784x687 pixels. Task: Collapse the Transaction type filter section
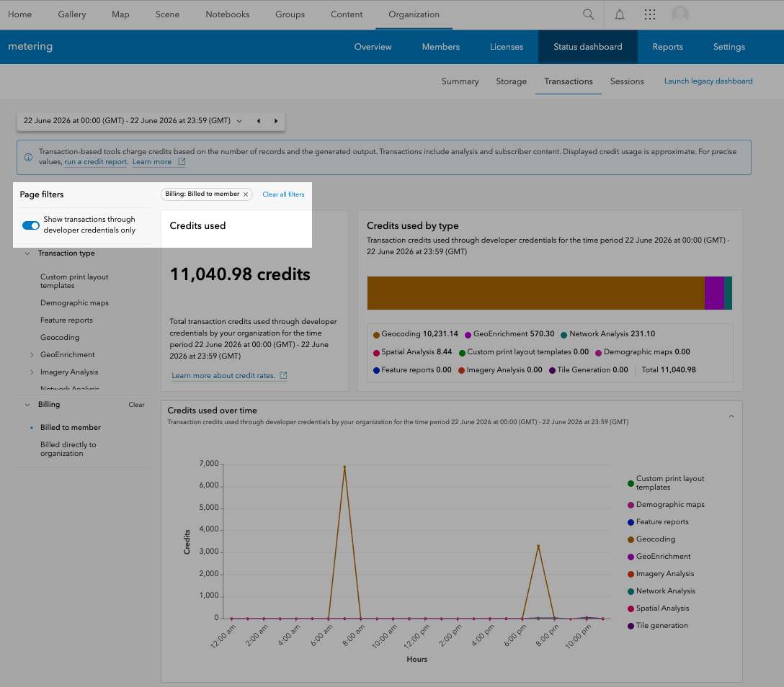click(x=27, y=253)
